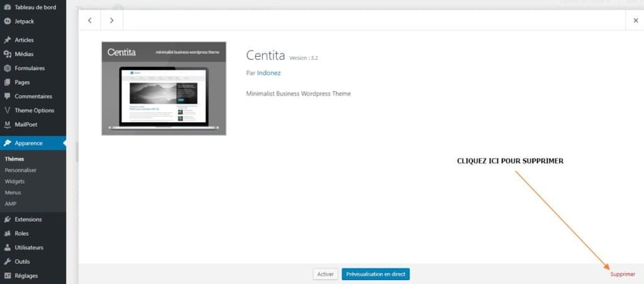
Task: Open the AMP submenu item
Action: coord(10,203)
